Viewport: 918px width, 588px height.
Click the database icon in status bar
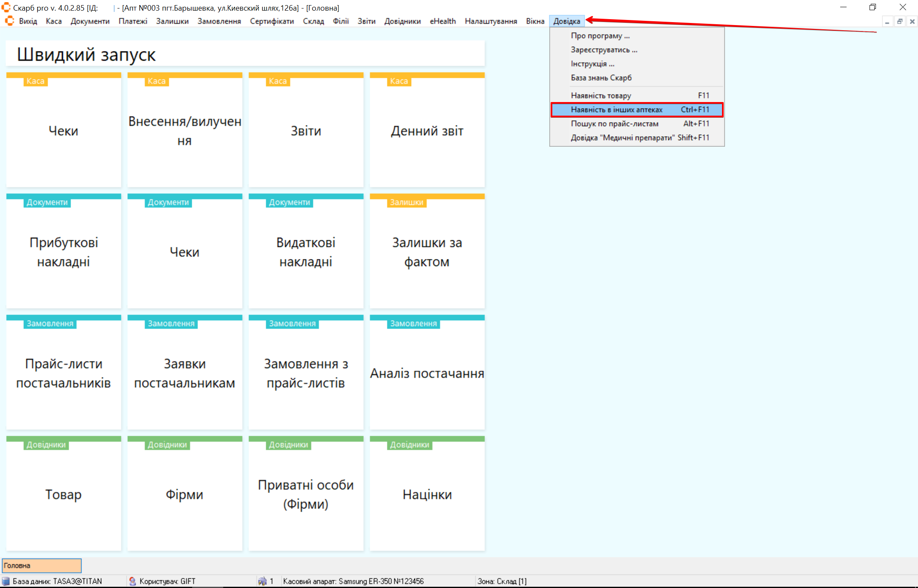(x=6, y=581)
